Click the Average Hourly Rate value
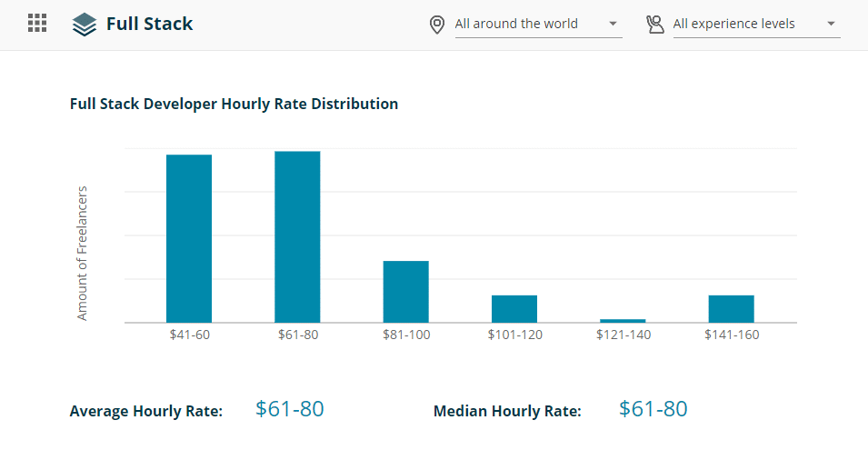The height and width of the screenshot is (460, 868). click(289, 409)
